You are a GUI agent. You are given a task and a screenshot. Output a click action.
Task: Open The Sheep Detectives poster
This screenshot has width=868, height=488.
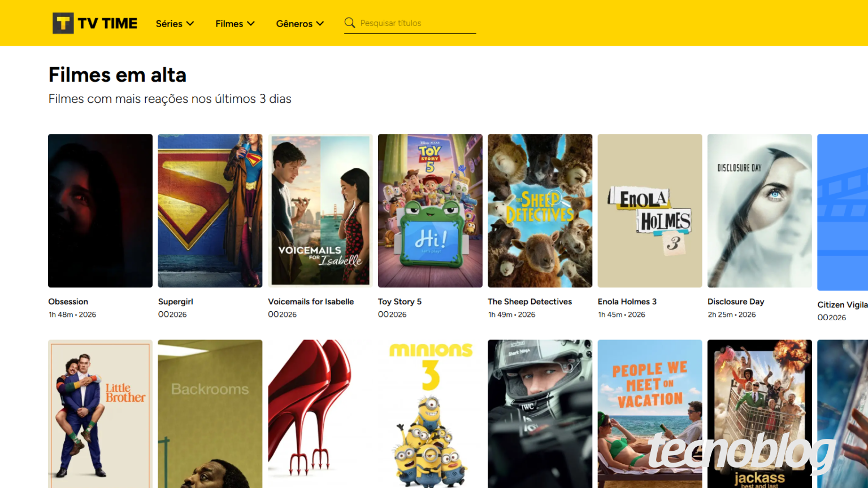tap(540, 211)
